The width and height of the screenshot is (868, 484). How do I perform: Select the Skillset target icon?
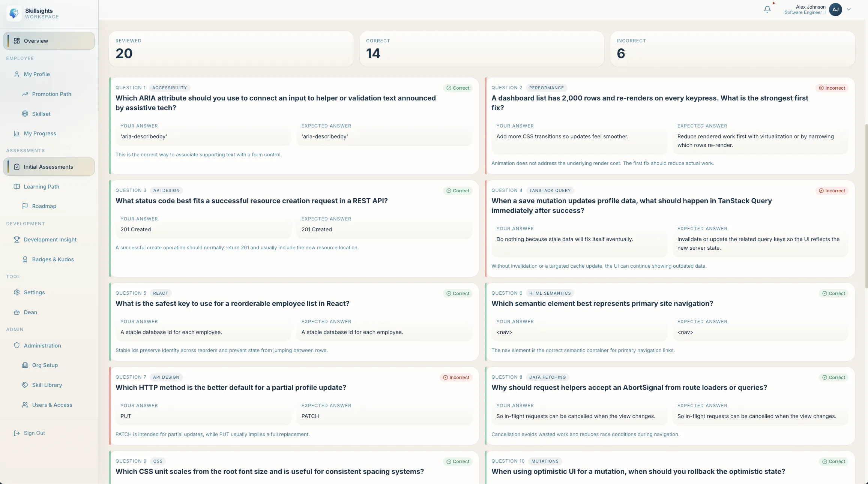25,114
